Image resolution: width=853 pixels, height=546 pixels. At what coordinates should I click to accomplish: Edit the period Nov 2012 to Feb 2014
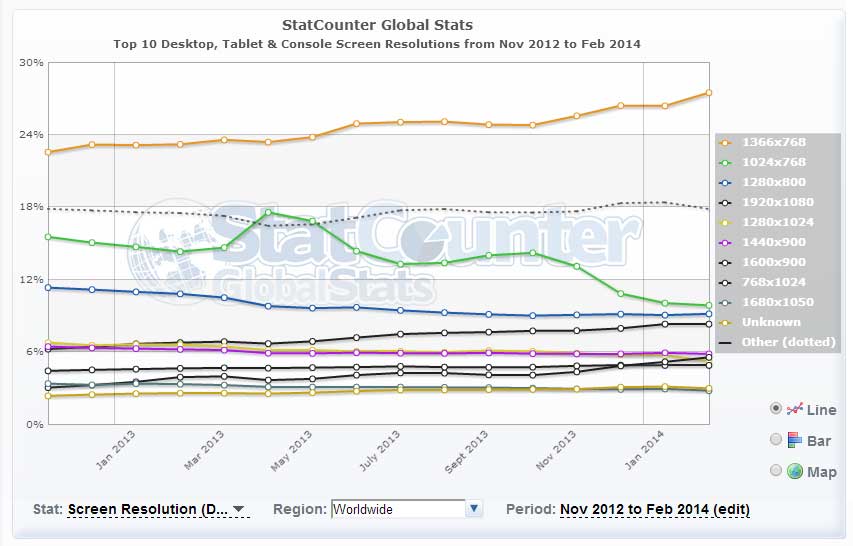pos(654,510)
